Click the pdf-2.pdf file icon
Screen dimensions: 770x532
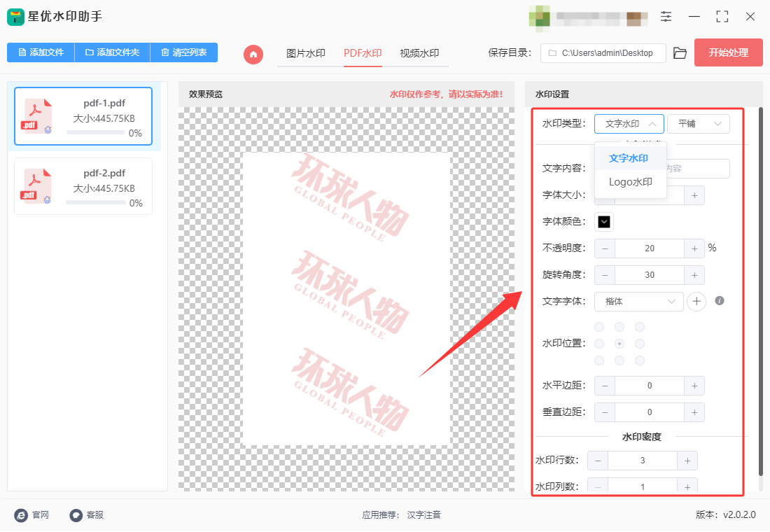pos(36,186)
